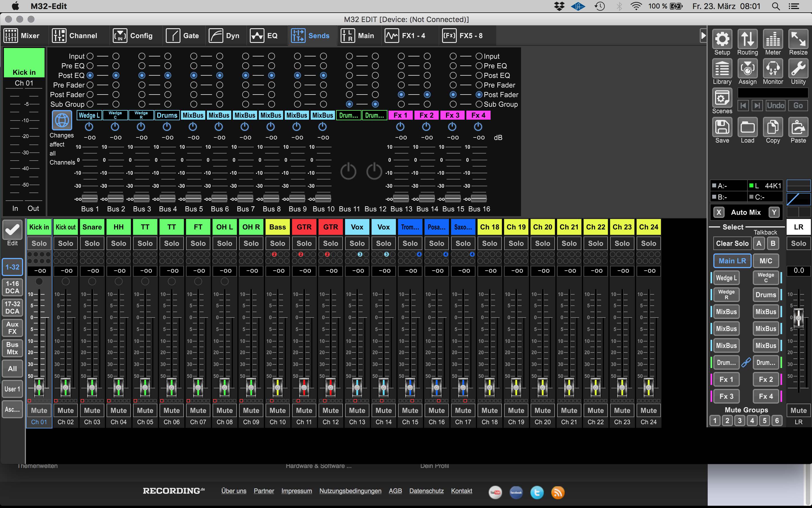Open the Utility wrench icon

[x=798, y=68]
